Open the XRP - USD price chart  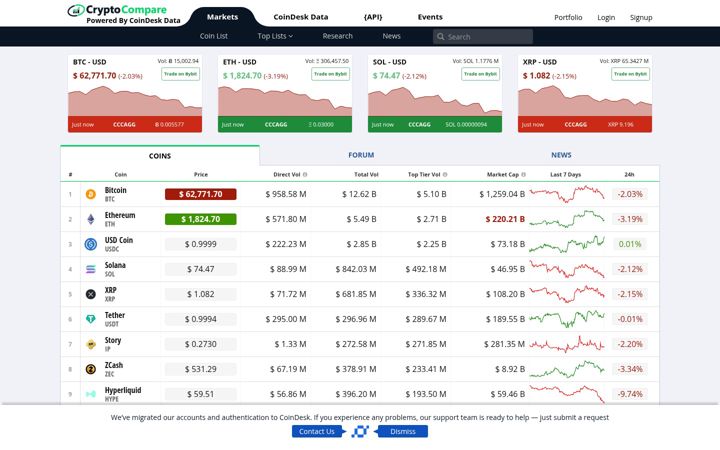point(585,101)
